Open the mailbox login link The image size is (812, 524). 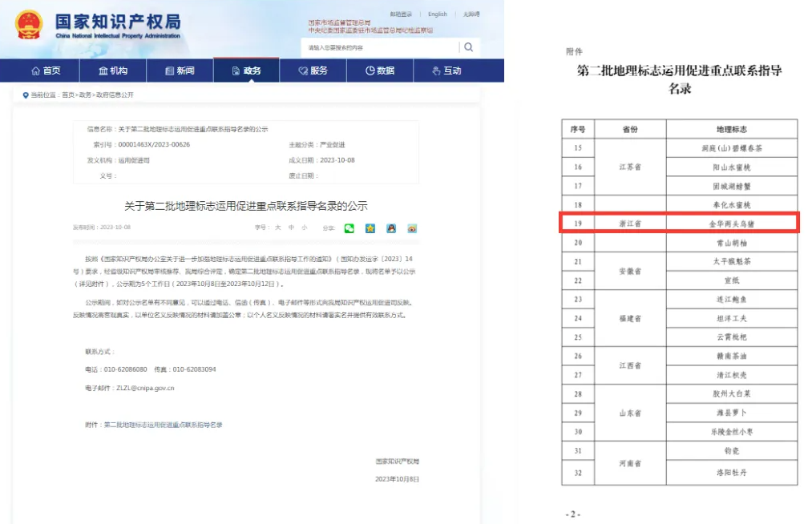click(402, 14)
